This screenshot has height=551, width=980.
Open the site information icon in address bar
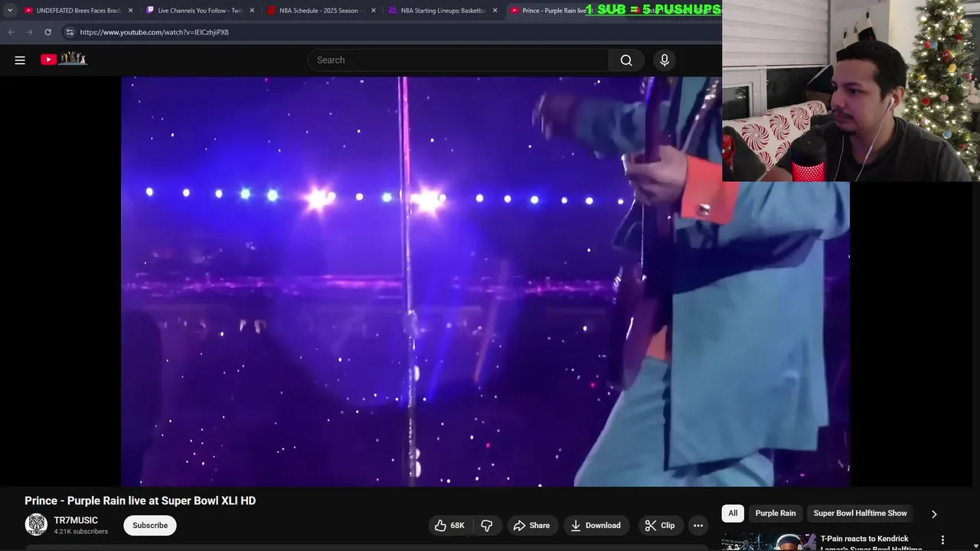[69, 32]
